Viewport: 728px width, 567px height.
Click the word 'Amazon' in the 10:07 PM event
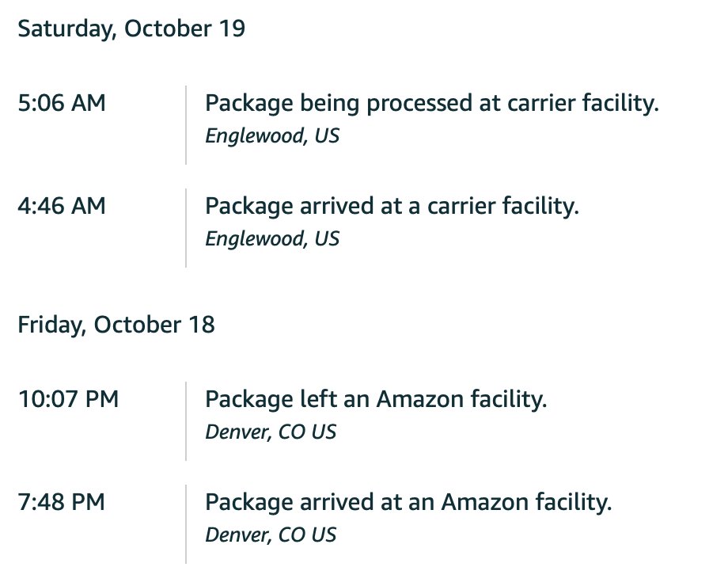(419, 399)
